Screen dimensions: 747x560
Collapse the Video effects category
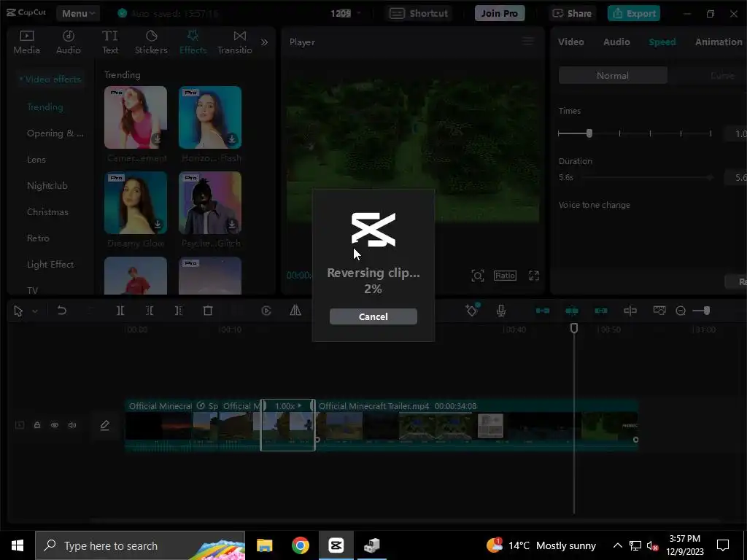point(50,79)
